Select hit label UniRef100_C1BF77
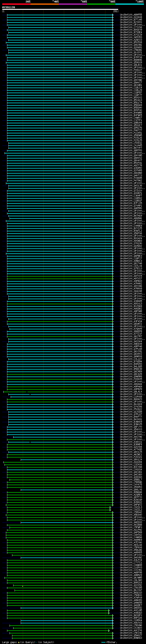 coord(131,95)
